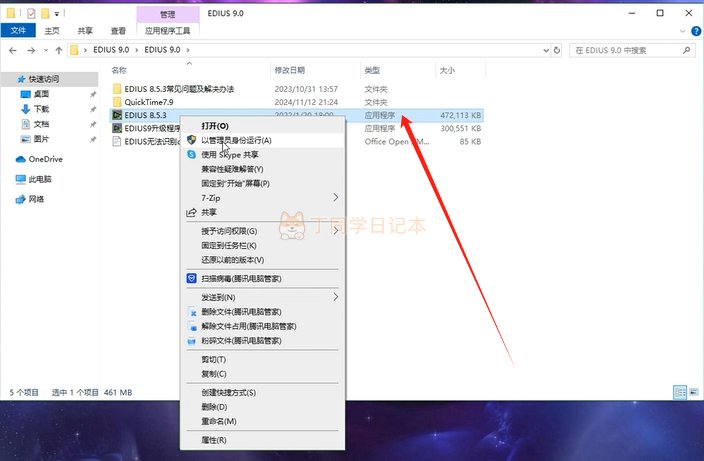Choose 删除(D) in the context menu

click(263, 407)
